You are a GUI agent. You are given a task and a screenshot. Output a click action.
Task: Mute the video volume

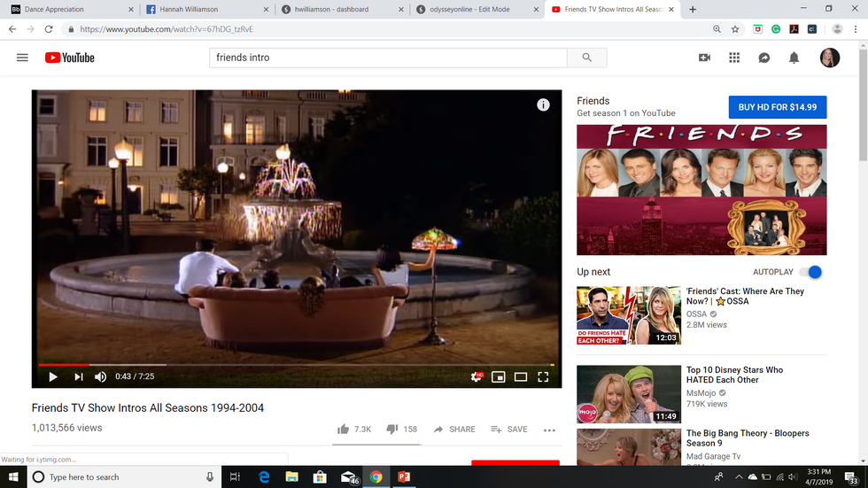100,376
